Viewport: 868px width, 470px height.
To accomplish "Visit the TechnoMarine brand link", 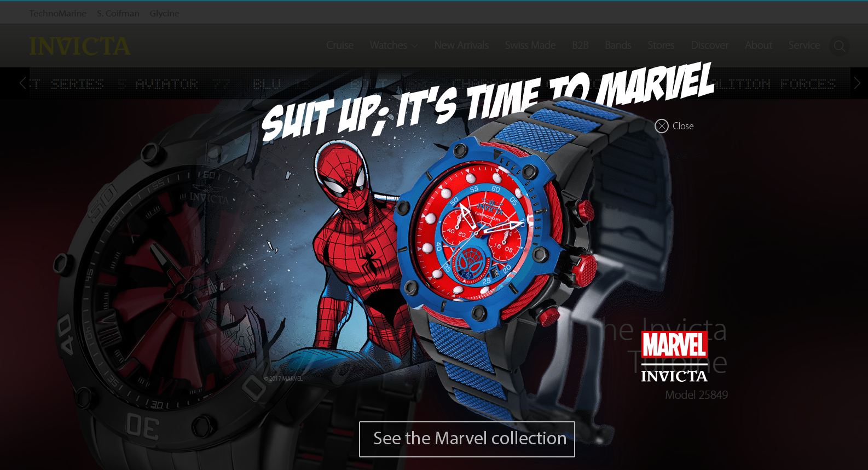I will point(57,13).
